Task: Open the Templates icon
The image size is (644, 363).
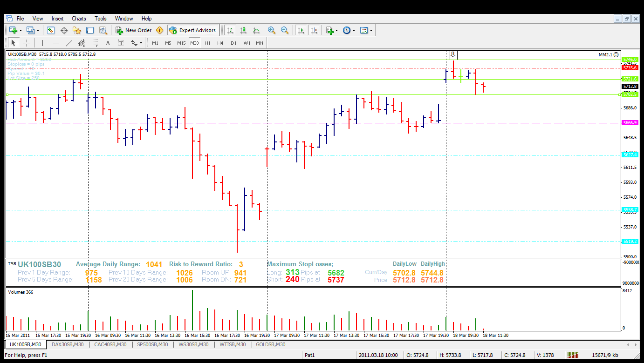Action: click(x=364, y=30)
